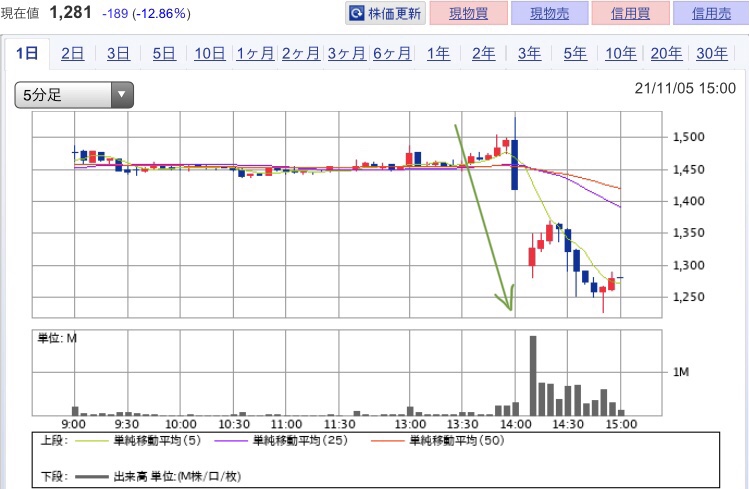This screenshot has width=749, height=489.
Task: Show the 3ヶ月 chart
Action: point(346,53)
